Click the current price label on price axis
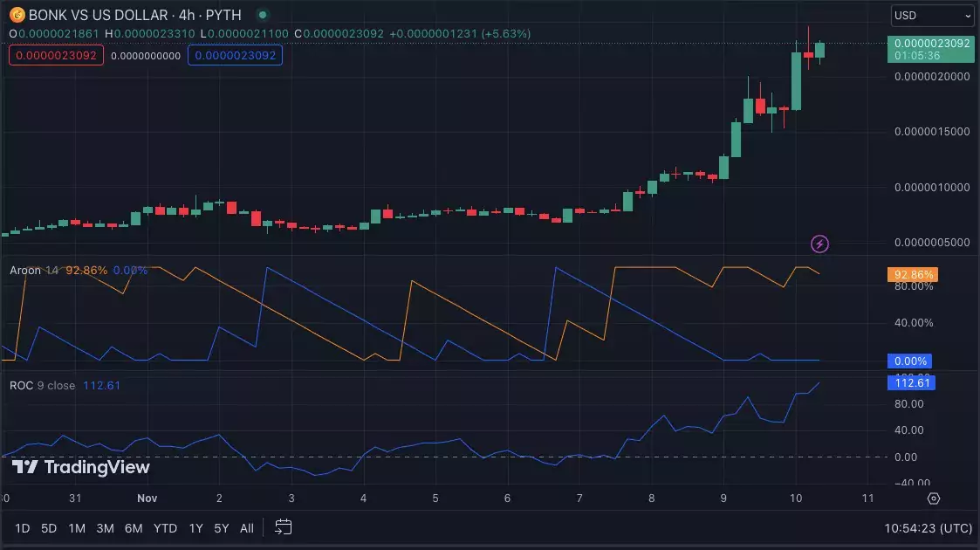 pyautogui.click(x=931, y=50)
